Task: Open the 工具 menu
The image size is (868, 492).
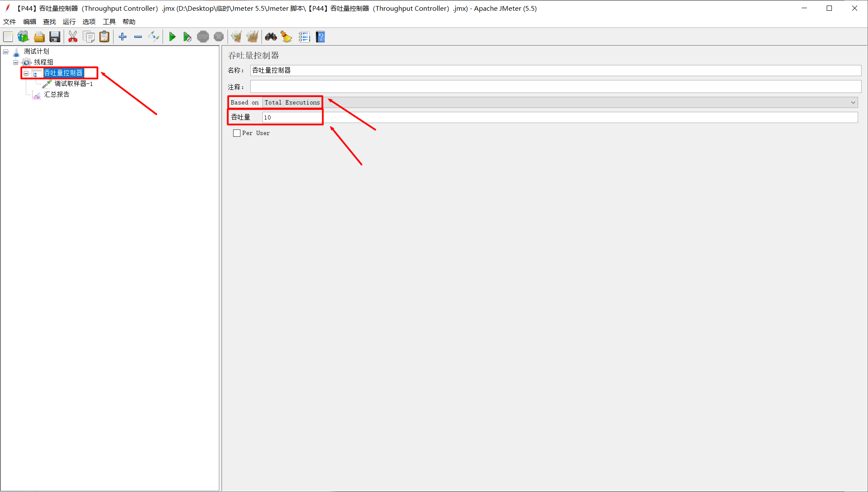Action: tap(109, 22)
